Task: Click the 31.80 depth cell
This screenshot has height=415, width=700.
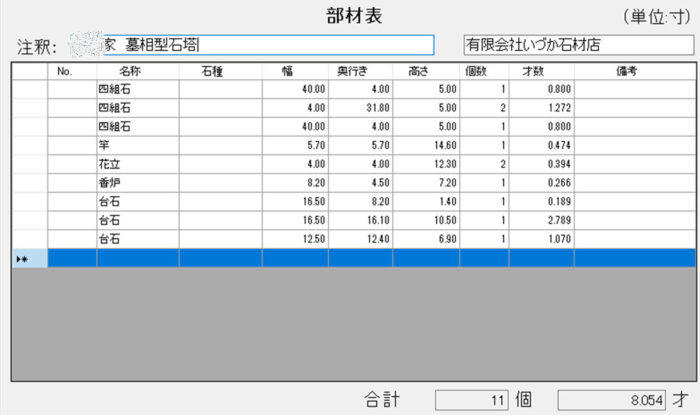Action: (x=360, y=108)
